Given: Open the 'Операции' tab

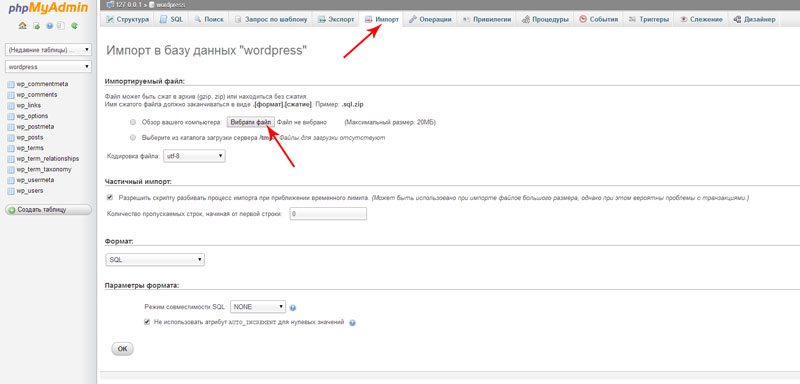Looking at the screenshot, I should pos(430,19).
